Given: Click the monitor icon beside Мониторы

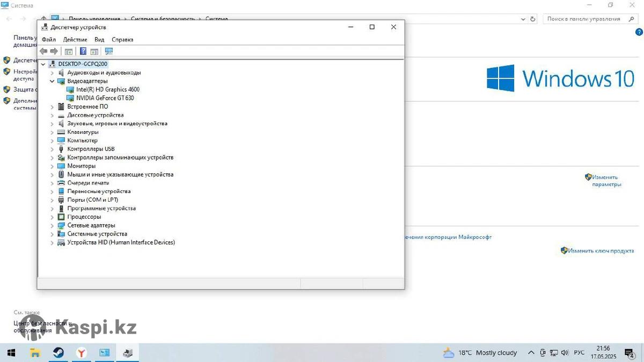Looking at the screenshot, I should click(61, 166).
